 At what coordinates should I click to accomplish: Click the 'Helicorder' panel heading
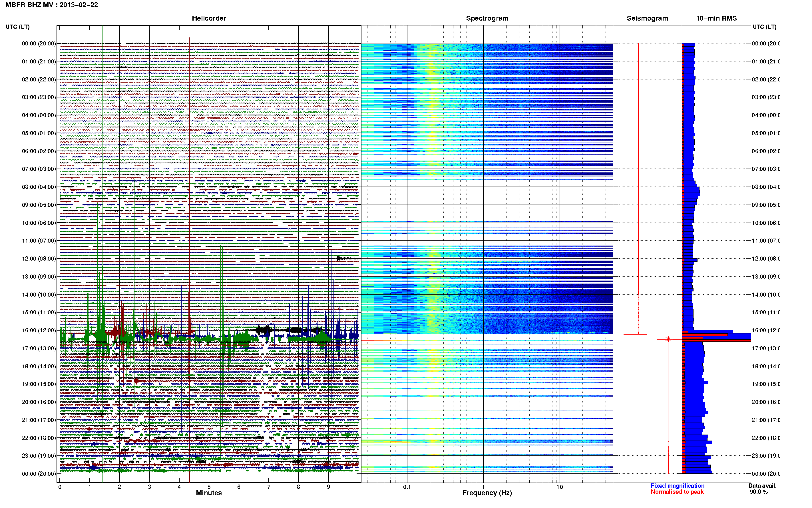[209, 18]
